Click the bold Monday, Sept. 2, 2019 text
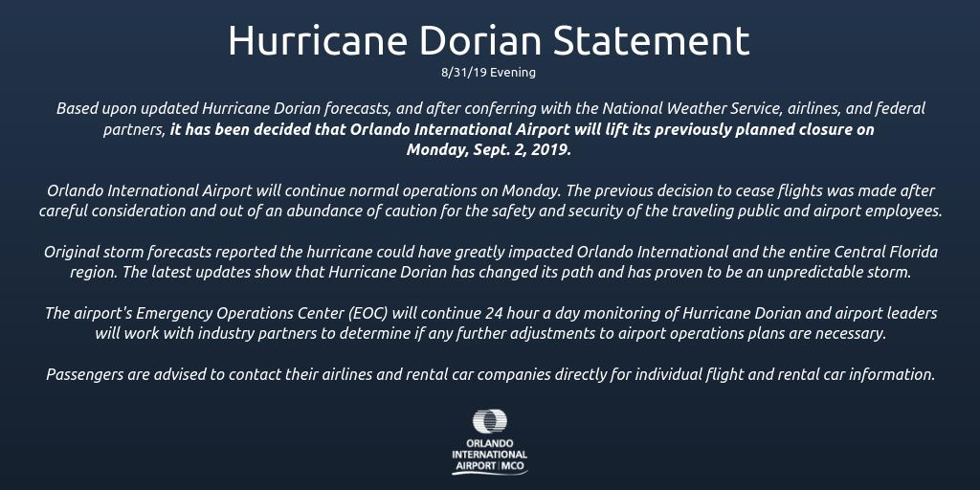The image size is (980, 490). tap(489, 149)
